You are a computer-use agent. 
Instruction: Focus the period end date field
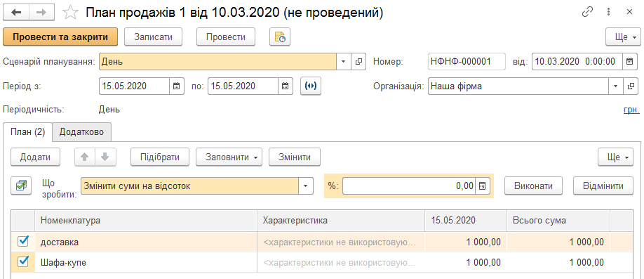click(x=243, y=86)
